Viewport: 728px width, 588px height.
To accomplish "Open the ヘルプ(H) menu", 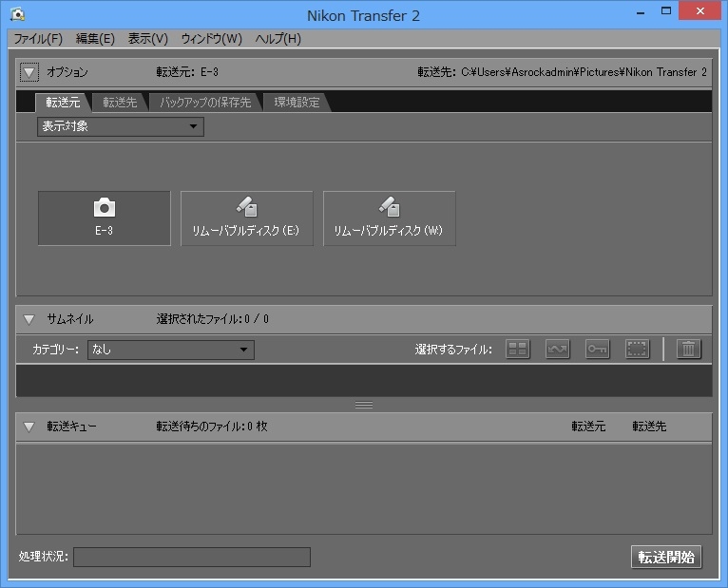I will pos(278,39).
